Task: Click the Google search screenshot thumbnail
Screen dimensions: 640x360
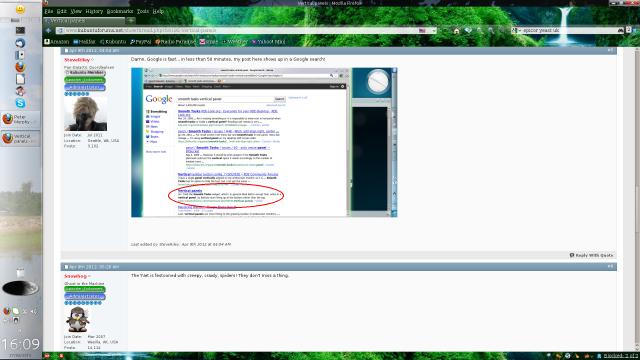Action: (x=264, y=142)
